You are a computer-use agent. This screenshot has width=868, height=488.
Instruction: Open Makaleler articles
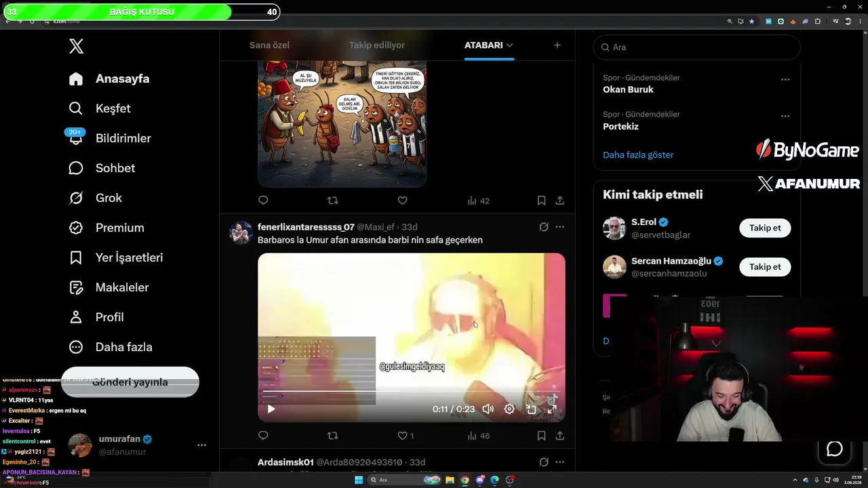click(108, 287)
